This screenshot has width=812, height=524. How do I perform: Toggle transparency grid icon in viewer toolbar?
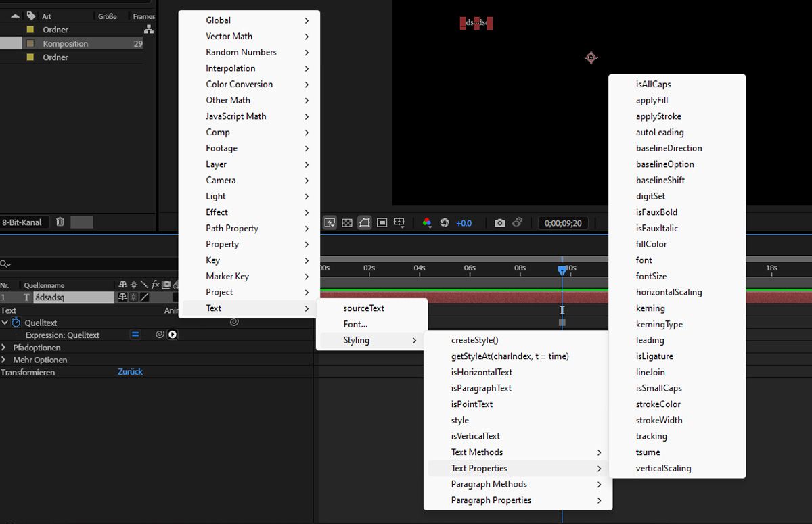(x=347, y=222)
